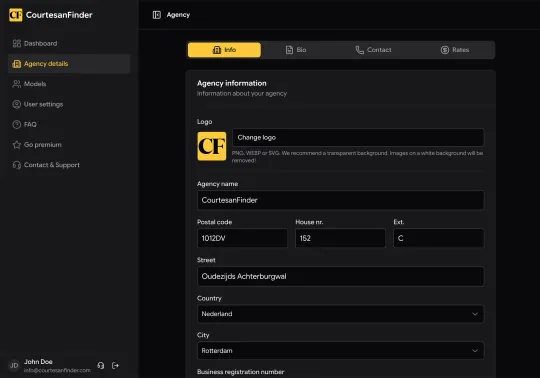Open the FAQ page

69,124
